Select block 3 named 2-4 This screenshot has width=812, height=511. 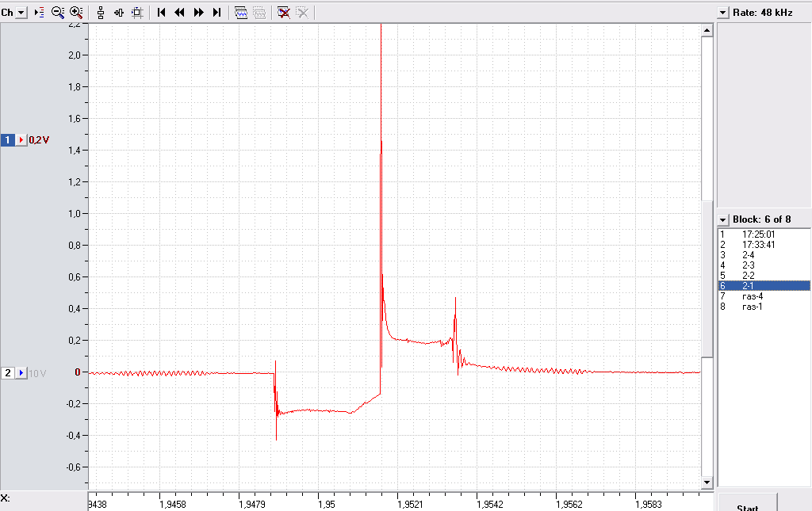764,255
